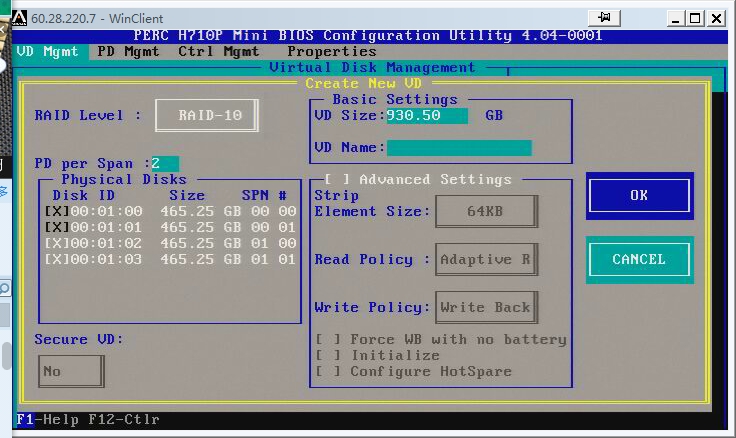Viewport: 736px width, 438px height.
Task: Open the Properties tab
Action: [x=331, y=51]
